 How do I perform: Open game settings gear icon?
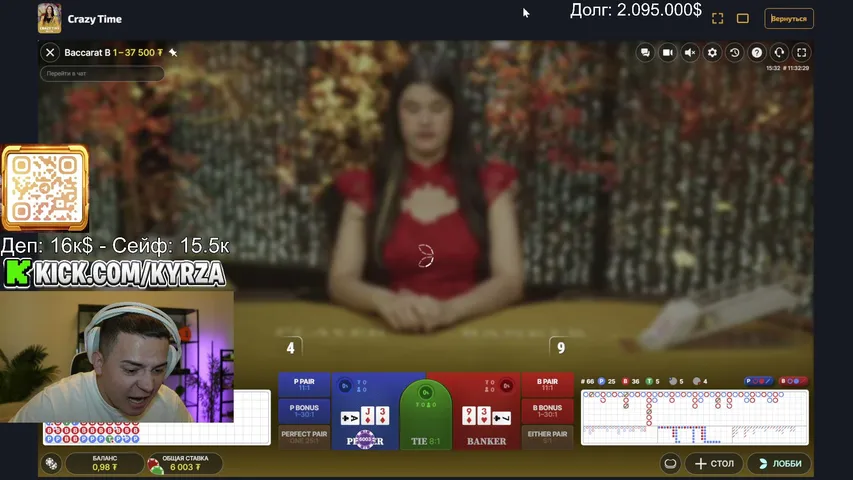pyautogui.click(x=712, y=53)
